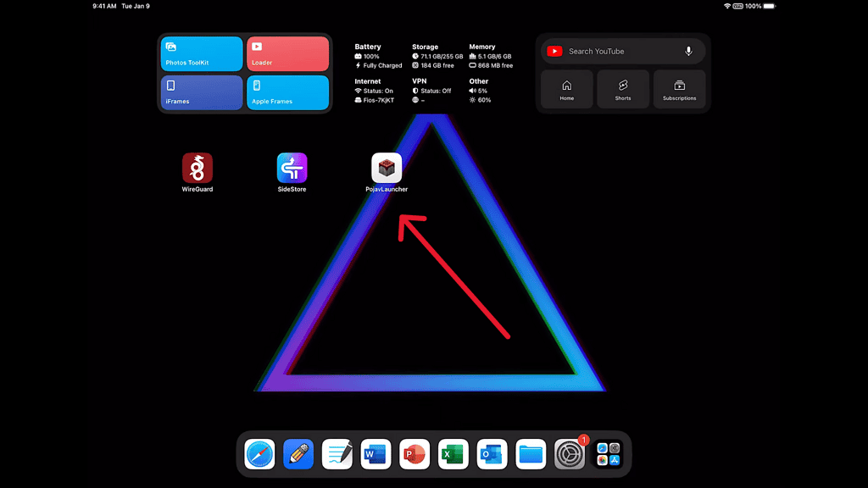Screen dimensions: 868x488
Task: Tap the 868 MB free line
Action: 495,65
